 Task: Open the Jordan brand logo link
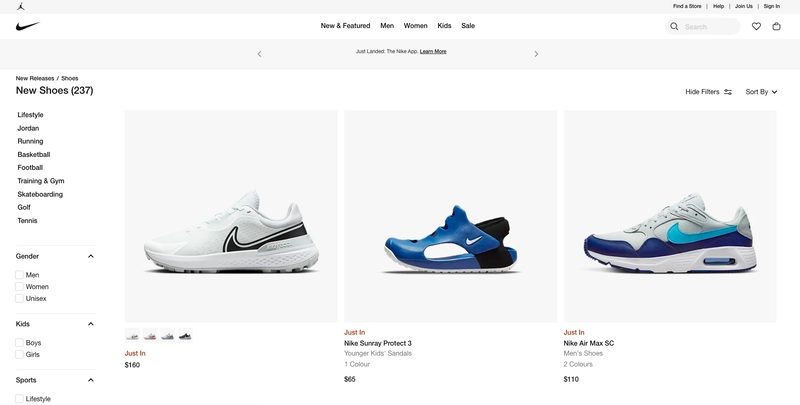[20, 6]
